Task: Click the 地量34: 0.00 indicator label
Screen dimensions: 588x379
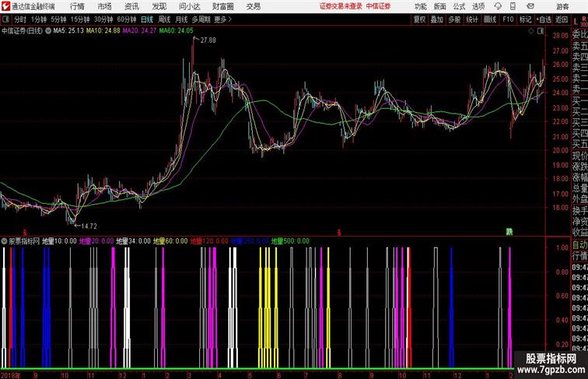Action: pyautogui.click(x=133, y=241)
